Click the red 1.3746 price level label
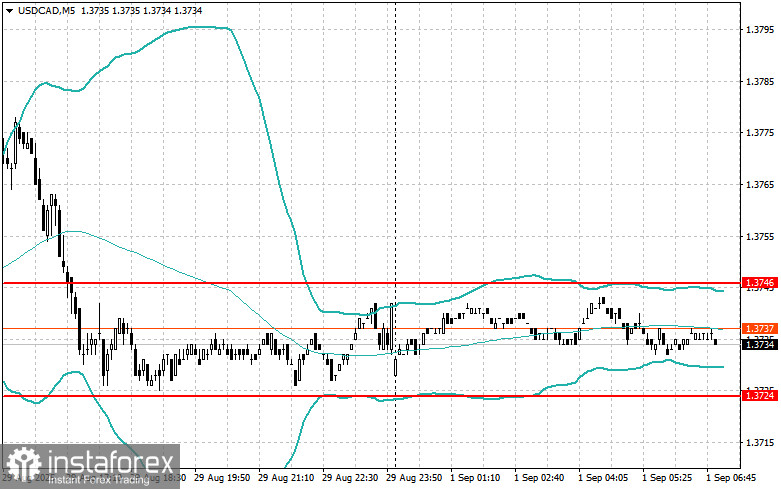 760,283
